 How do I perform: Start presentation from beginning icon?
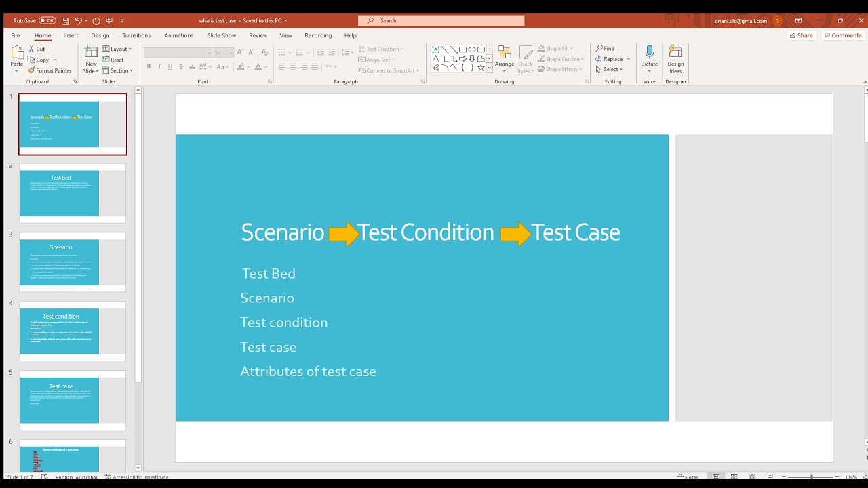(x=109, y=21)
